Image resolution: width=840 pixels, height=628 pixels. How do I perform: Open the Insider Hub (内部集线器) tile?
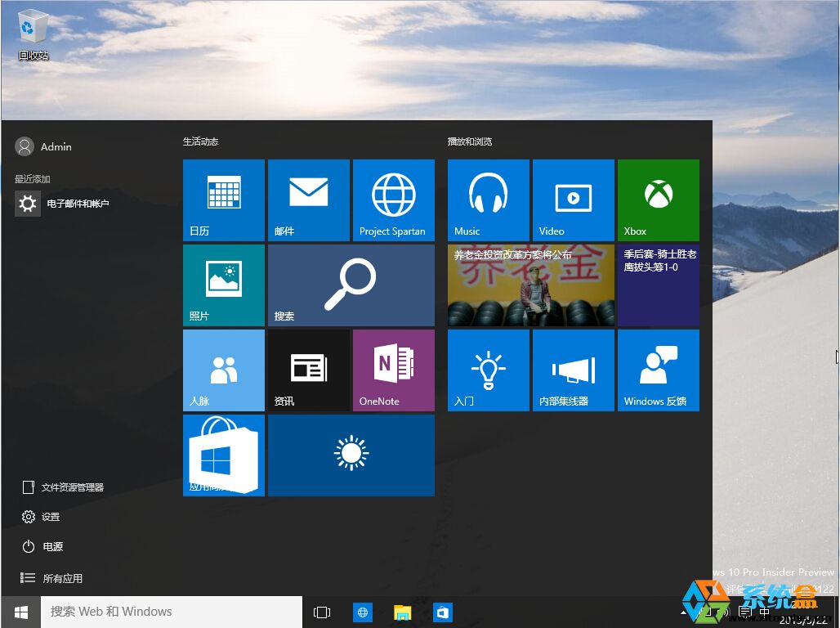(x=573, y=370)
